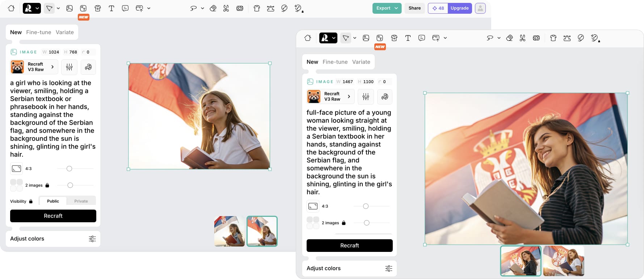The height and width of the screenshot is (279, 644).
Task: Adjust the 4:3 aspect ratio slider in left panel
Action: (70, 169)
